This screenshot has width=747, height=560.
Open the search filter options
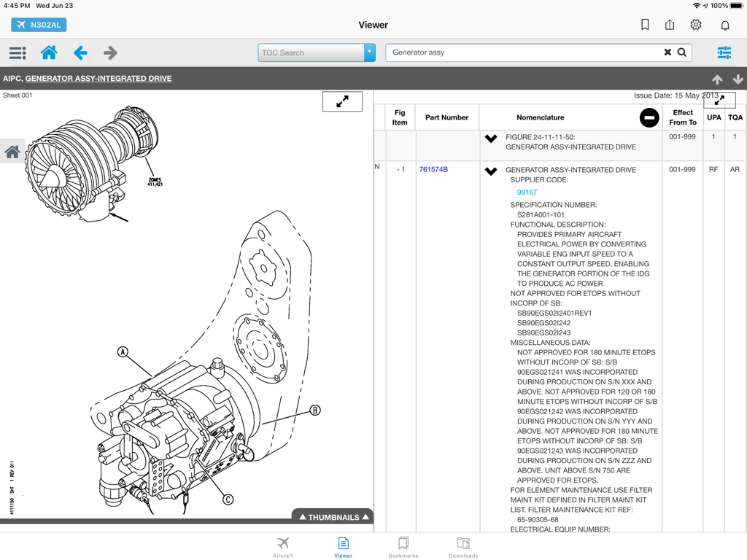pos(723,52)
